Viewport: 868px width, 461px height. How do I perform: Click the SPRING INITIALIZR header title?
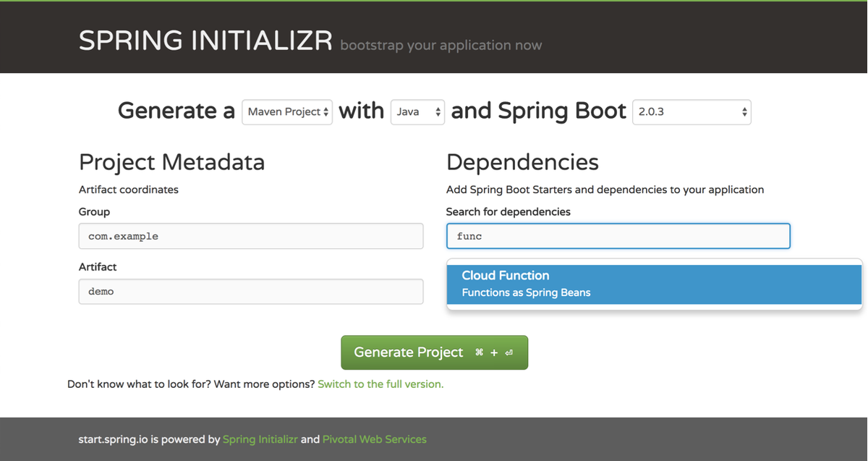point(205,41)
